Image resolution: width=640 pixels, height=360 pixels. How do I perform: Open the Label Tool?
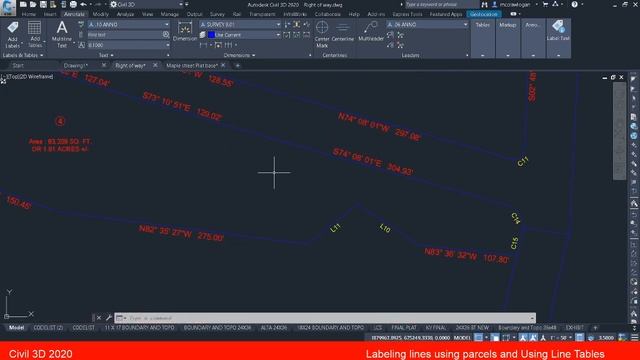[x=558, y=31]
